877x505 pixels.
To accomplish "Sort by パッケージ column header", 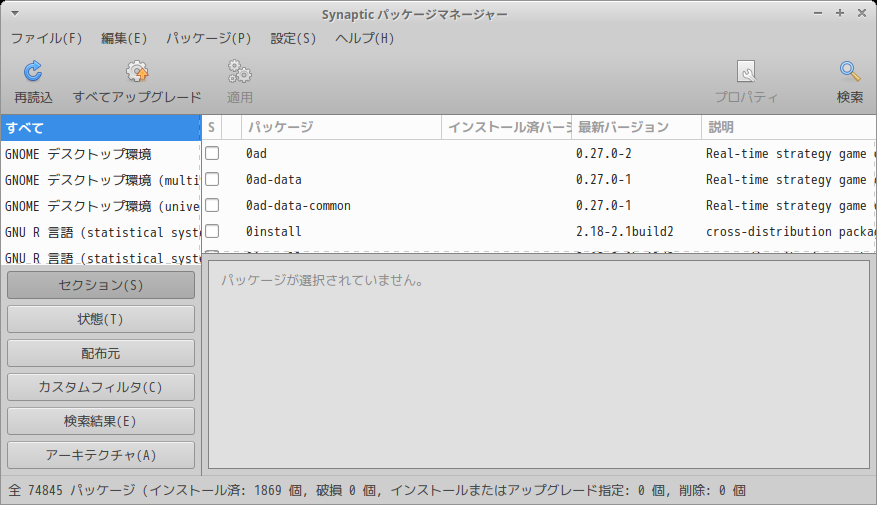I will click(x=341, y=128).
